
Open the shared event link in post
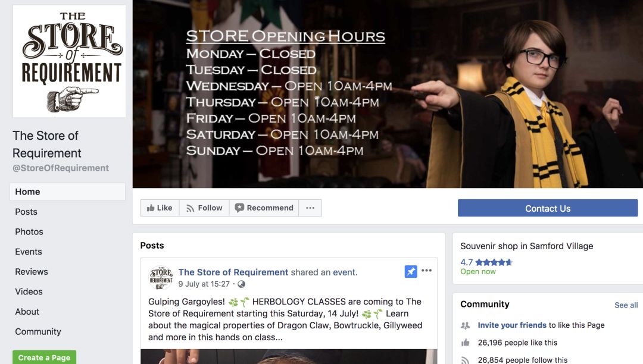345,272
